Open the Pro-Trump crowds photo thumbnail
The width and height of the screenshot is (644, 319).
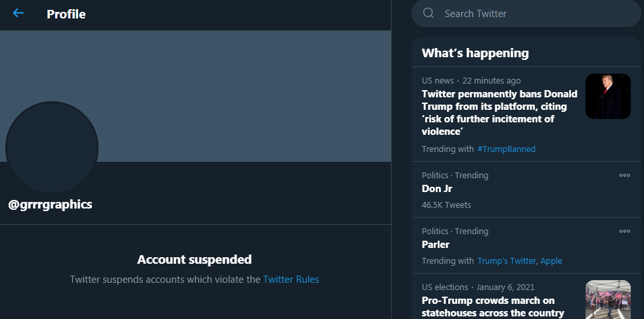point(608,300)
